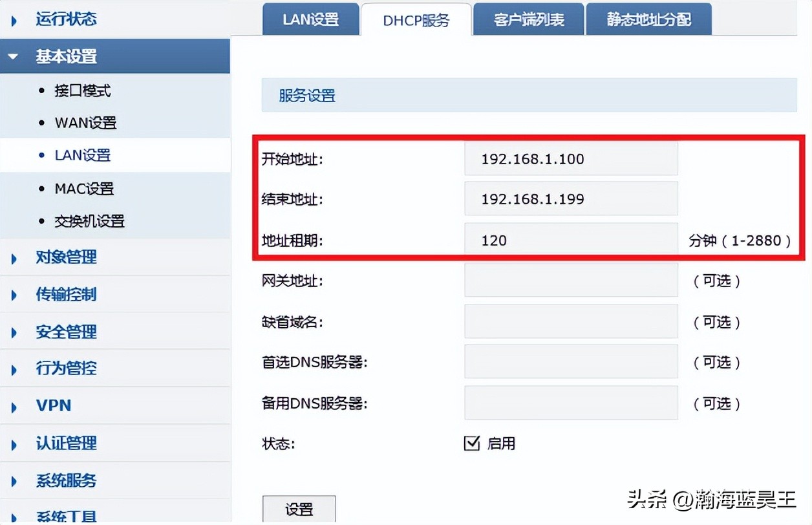Switch to the 静态地址分配 tab
812x525 pixels.
click(648, 19)
